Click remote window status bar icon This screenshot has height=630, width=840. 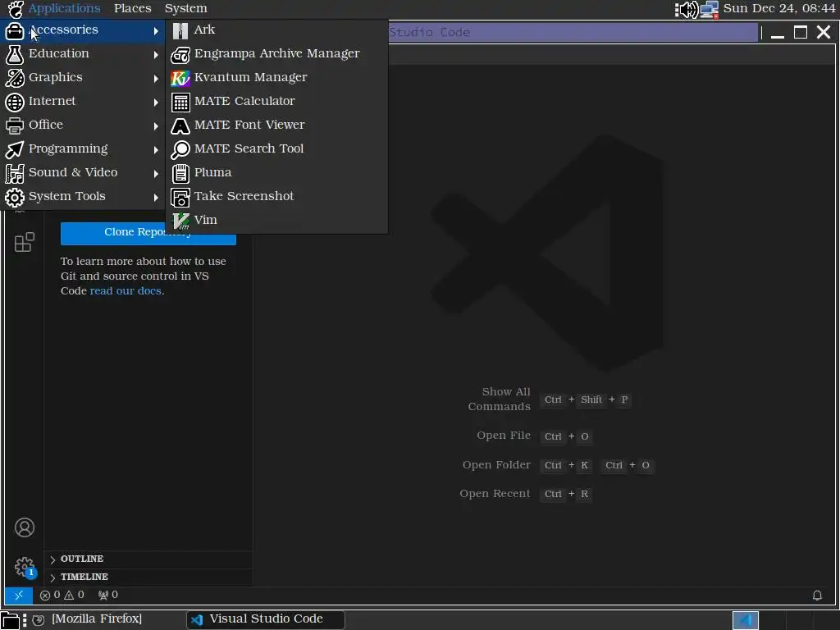(x=19, y=596)
